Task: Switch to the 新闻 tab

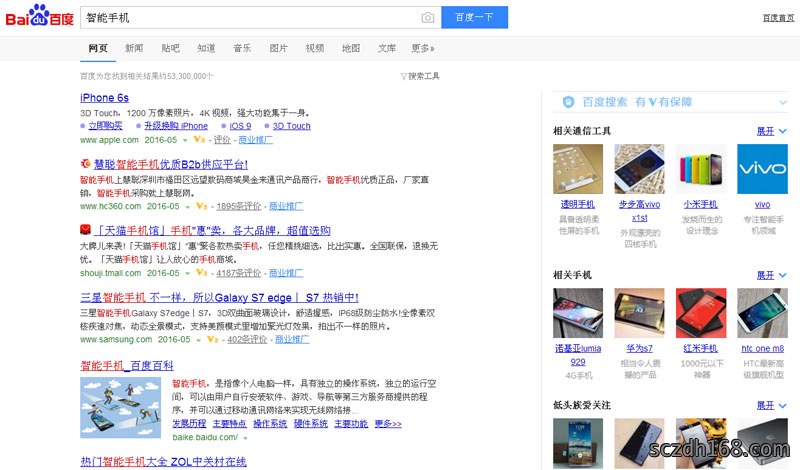Action: (134, 48)
